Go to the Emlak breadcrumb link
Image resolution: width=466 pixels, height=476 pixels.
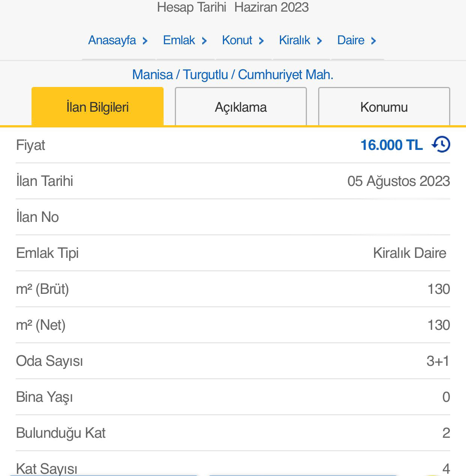tap(179, 40)
